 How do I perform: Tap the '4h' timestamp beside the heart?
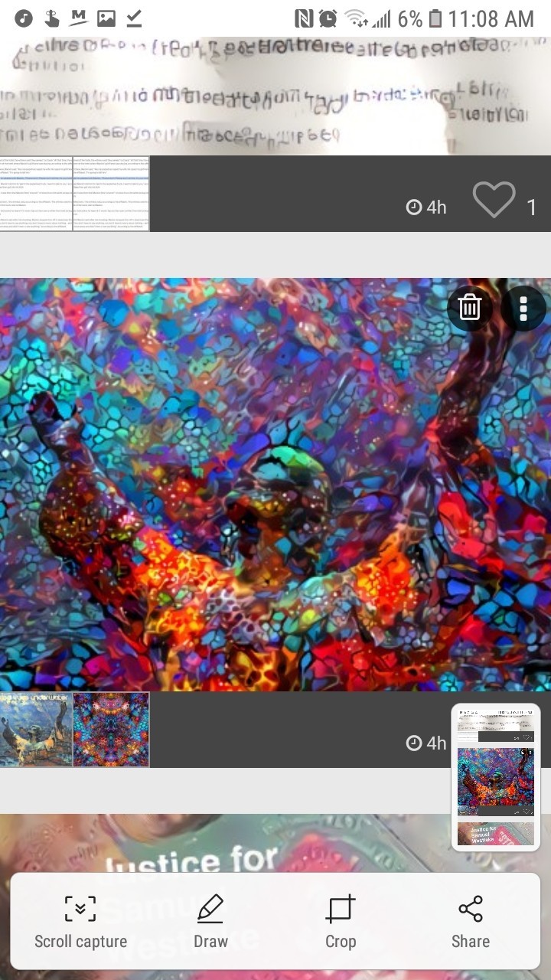coord(426,207)
